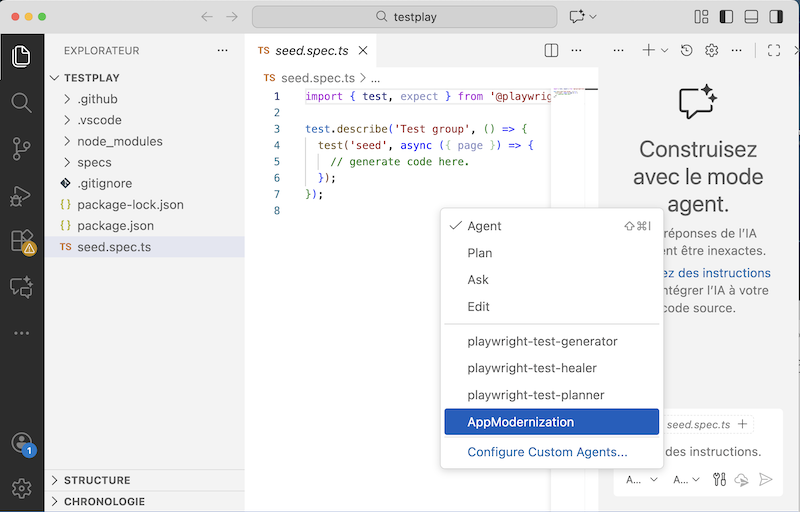
Task: Open the chat title bar dropdown arrow
Action: tap(593, 17)
